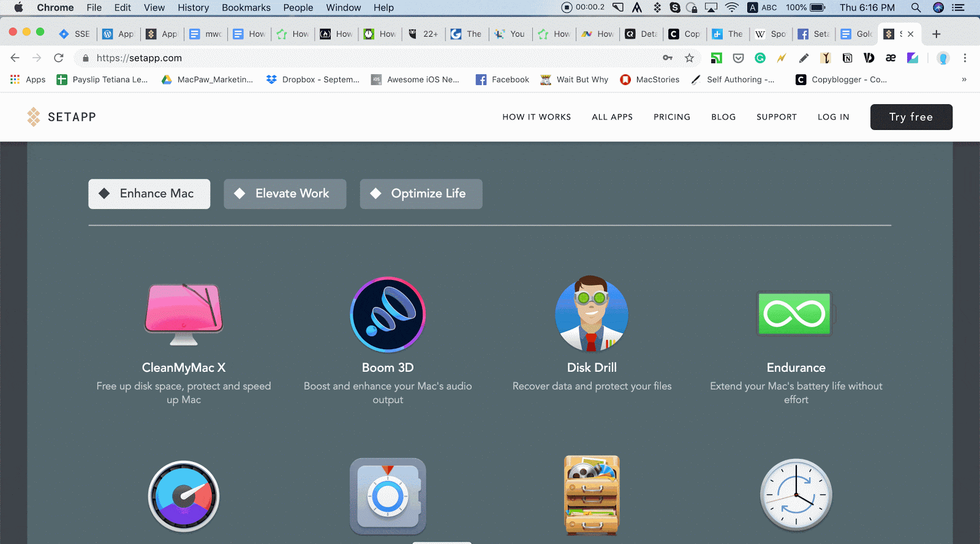
Task: Open the Endurance battery app icon
Action: click(796, 313)
